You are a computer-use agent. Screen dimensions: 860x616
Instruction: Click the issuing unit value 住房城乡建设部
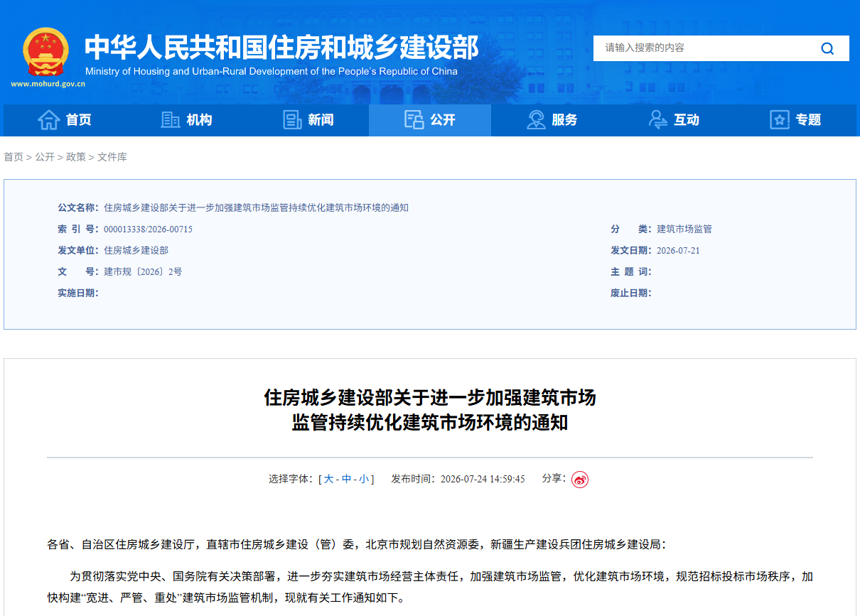coord(136,251)
